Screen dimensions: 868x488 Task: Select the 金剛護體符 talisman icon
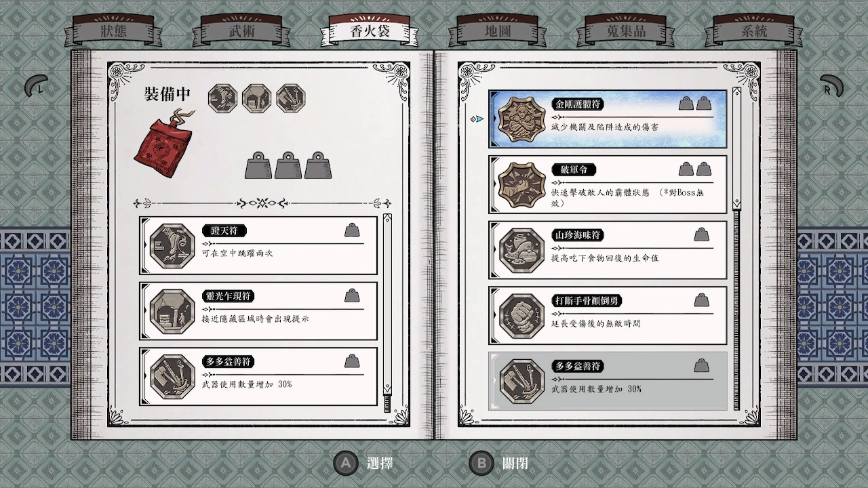coord(522,119)
